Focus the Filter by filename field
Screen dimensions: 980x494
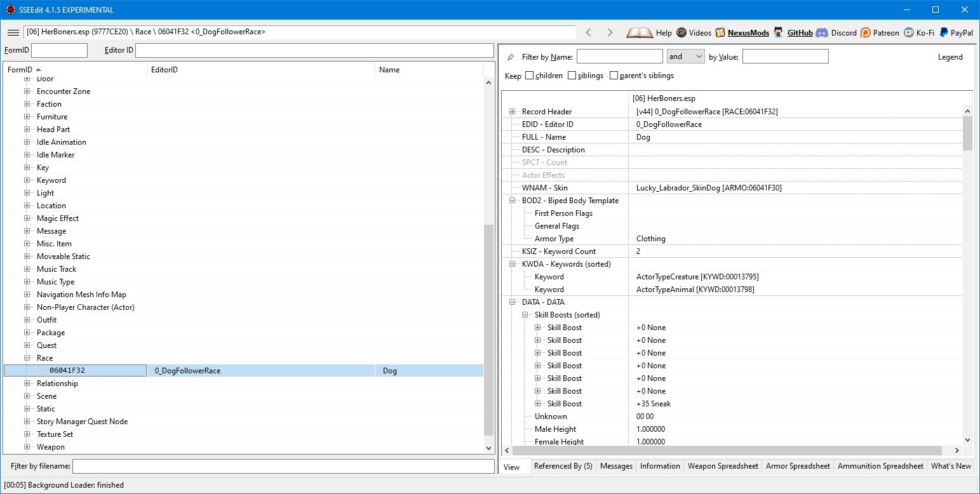coord(283,467)
